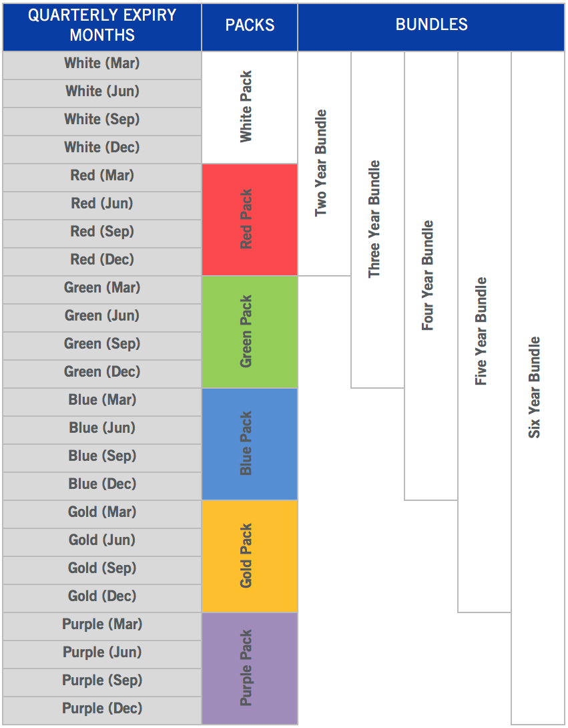
Task: Click the White Pack cell
Action: coord(249,108)
